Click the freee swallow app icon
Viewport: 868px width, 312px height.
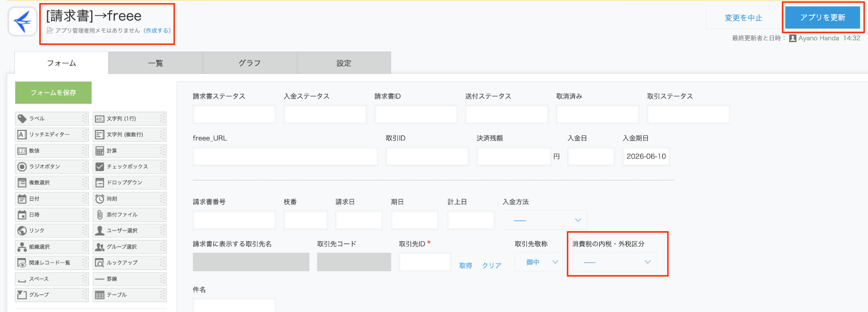[22, 21]
